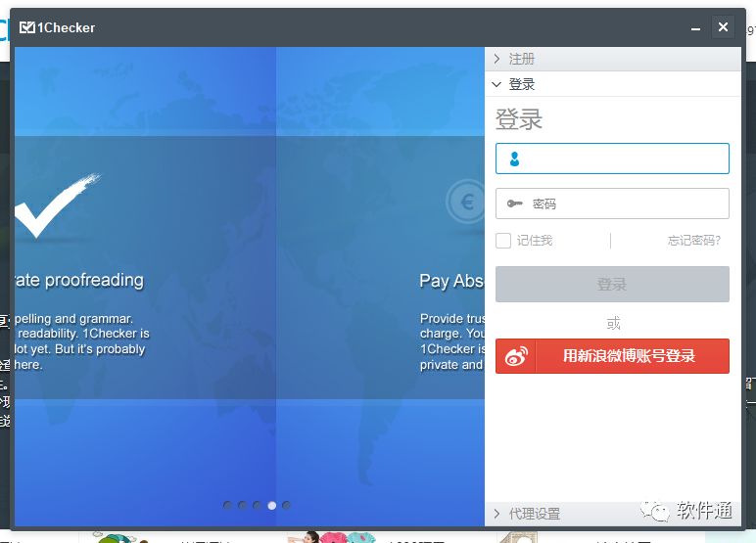Click the white checkmark graphic on slide
Image resolution: width=756 pixels, height=543 pixels.
pyautogui.click(x=57, y=205)
